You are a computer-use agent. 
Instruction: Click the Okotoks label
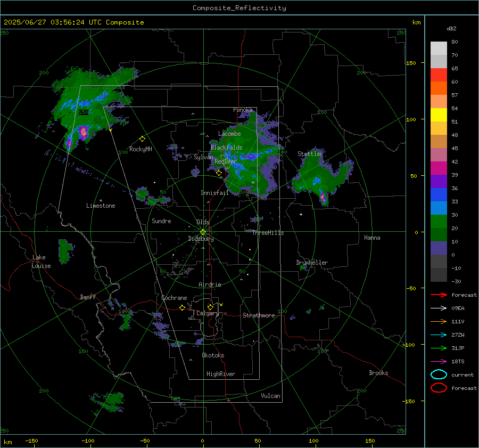pyautogui.click(x=213, y=355)
